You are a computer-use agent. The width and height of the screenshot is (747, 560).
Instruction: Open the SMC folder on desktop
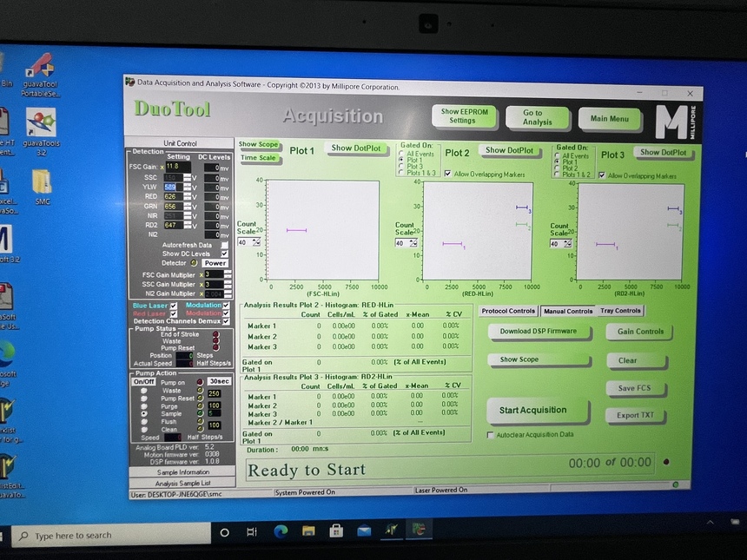click(x=42, y=184)
